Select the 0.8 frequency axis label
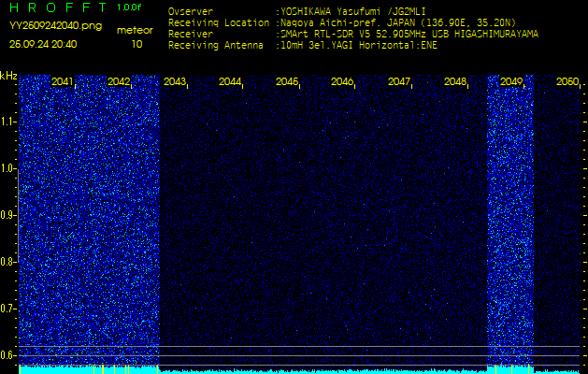This screenshot has width=588, height=374. tap(7, 262)
